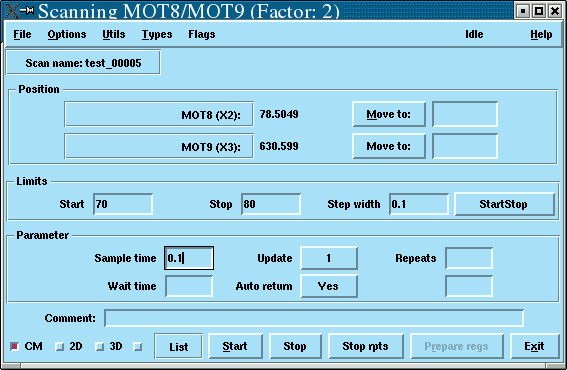The width and height of the screenshot is (567, 370).
Task: Click the Start scan button
Action: (235, 346)
